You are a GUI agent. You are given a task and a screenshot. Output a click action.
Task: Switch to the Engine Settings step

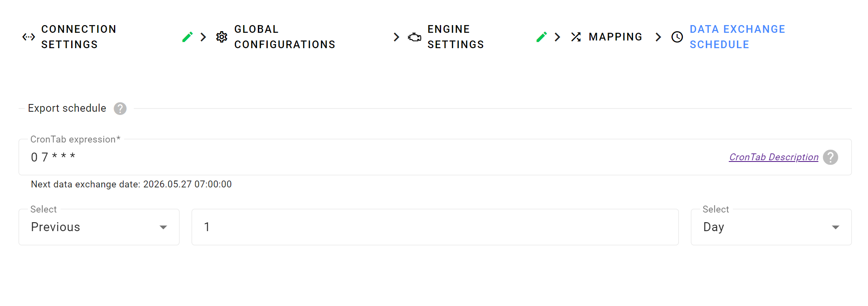coord(456,37)
